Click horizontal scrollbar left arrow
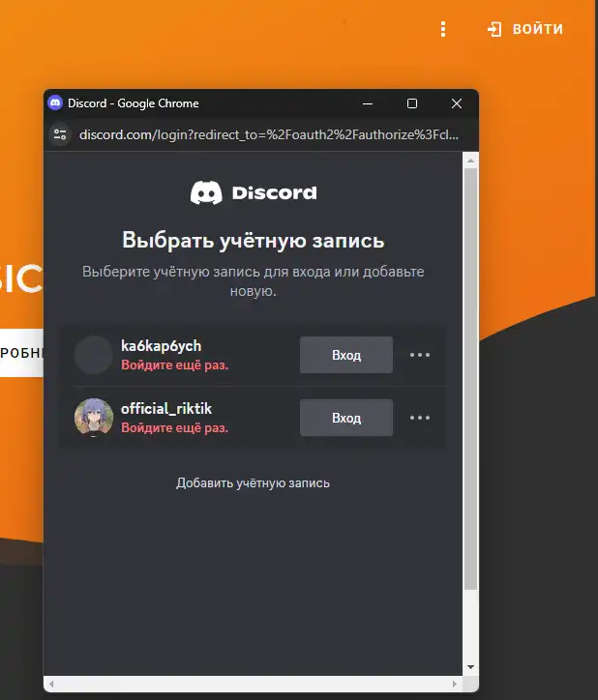This screenshot has height=700, width=598. [51, 684]
